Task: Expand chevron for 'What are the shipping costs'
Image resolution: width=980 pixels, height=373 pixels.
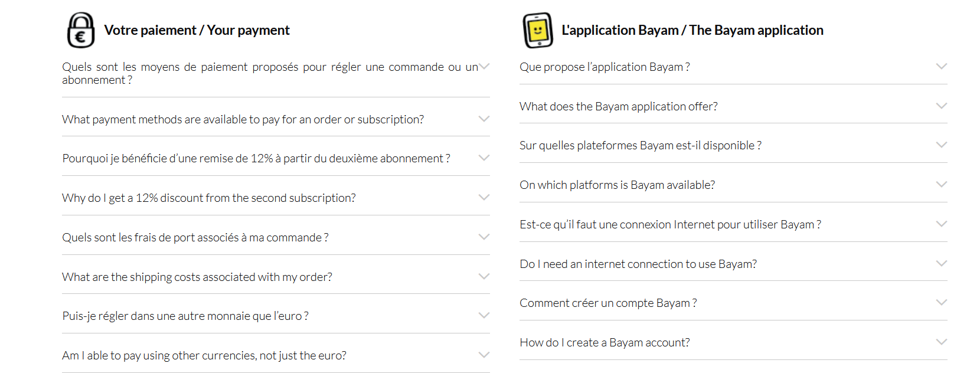Action: coord(484,276)
